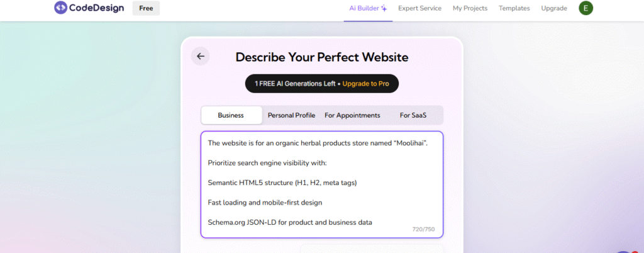Select the For Appointments tab
This screenshot has width=644, height=253.
352,115
